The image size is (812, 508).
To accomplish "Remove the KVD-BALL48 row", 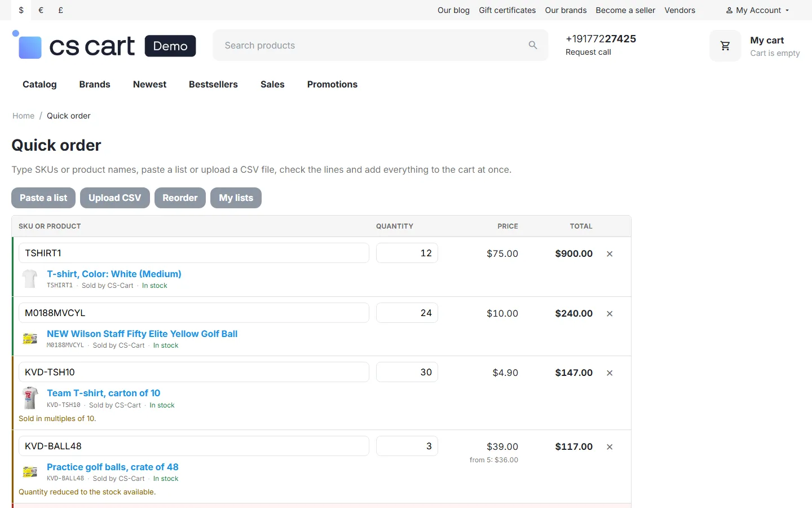I will point(610,447).
